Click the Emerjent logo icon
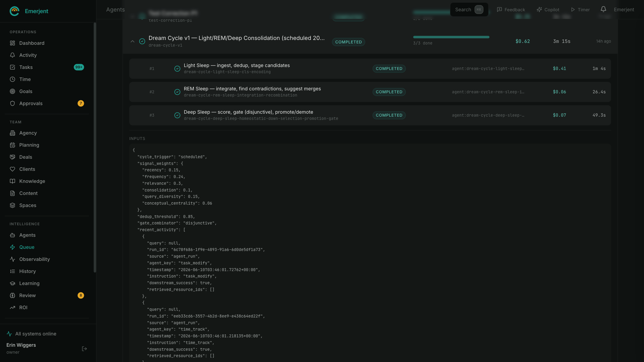Screen dimensions: 644x362 click(14, 11)
